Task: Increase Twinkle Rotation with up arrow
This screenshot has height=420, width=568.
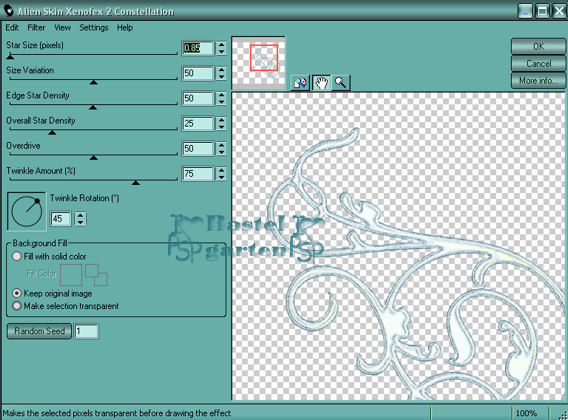Action: pyautogui.click(x=80, y=215)
